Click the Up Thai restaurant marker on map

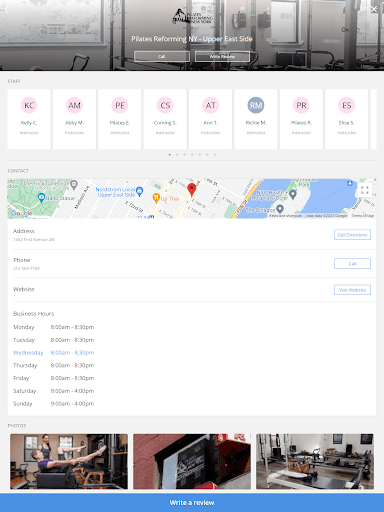click(x=156, y=198)
